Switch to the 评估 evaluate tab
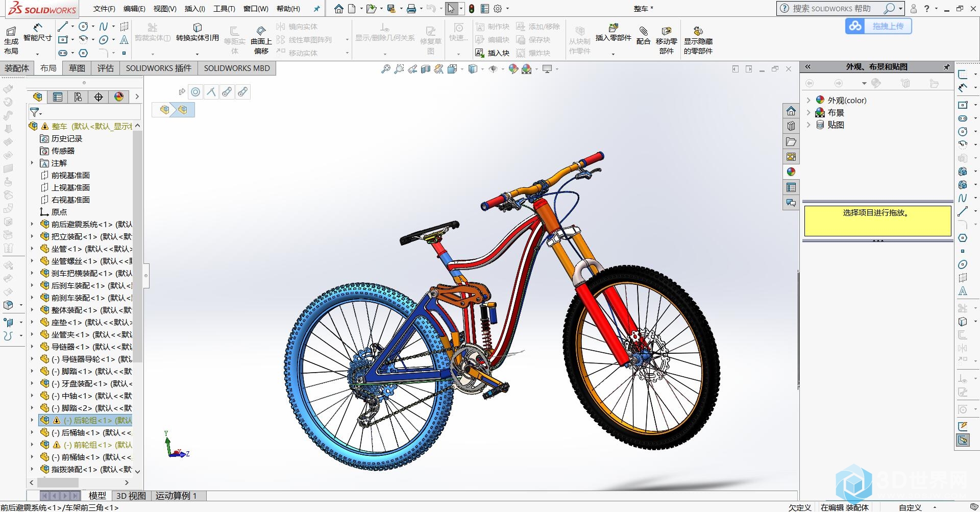The width and height of the screenshot is (980, 512). tap(106, 68)
